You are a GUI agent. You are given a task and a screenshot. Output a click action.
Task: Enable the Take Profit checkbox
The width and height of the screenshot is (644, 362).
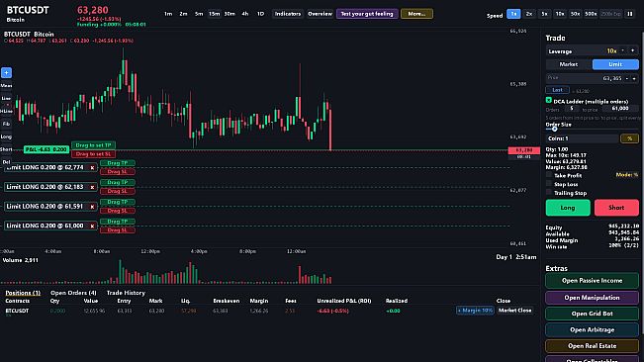click(549, 175)
